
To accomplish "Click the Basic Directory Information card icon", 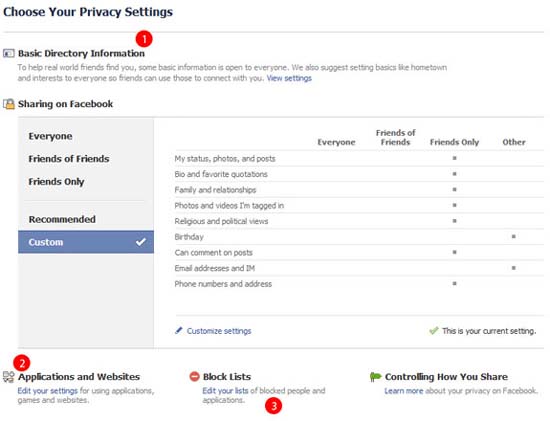I will click(x=8, y=53).
